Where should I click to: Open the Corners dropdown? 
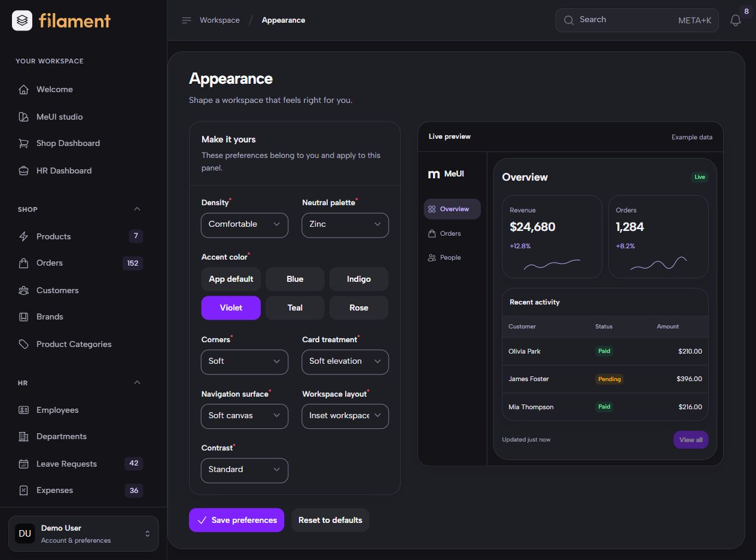pyautogui.click(x=245, y=362)
